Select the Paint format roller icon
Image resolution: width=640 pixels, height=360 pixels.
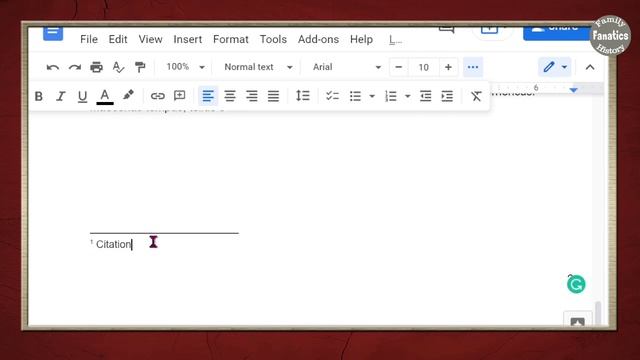point(140,67)
